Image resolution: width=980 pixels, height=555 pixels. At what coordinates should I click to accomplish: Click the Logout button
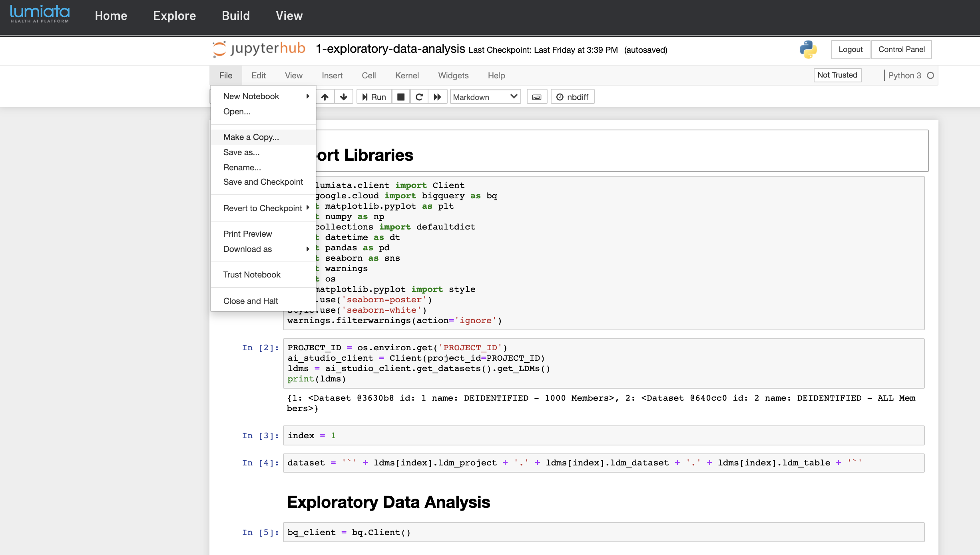(851, 50)
